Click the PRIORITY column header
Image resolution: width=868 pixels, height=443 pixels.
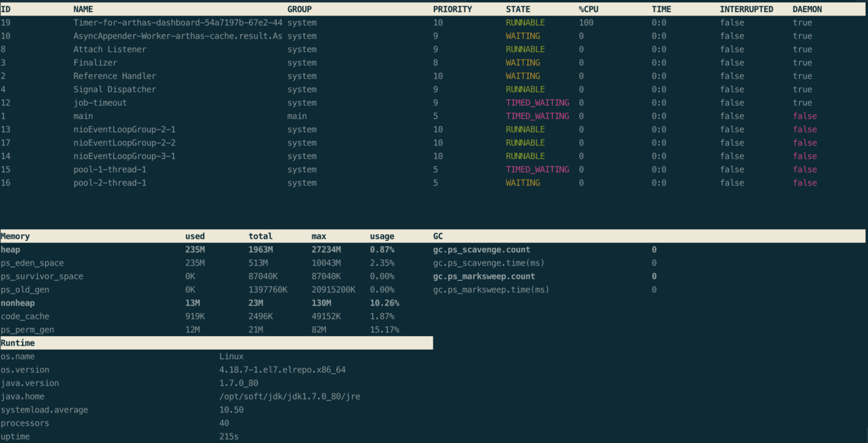pos(452,9)
